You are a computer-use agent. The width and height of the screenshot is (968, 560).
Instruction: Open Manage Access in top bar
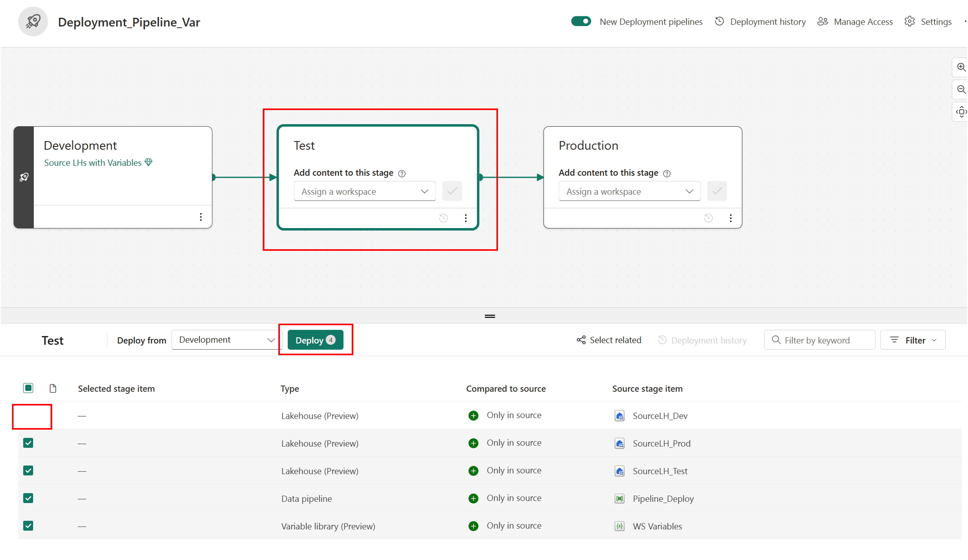pyautogui.click(x=855, y=22)
